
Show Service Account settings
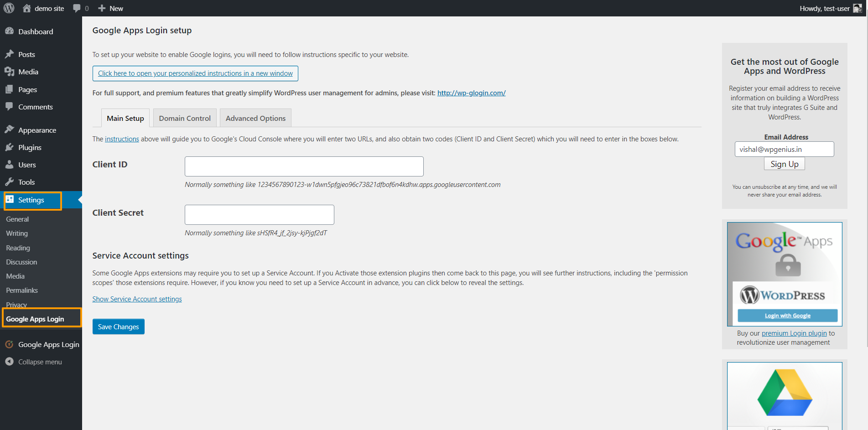[137, 299]
